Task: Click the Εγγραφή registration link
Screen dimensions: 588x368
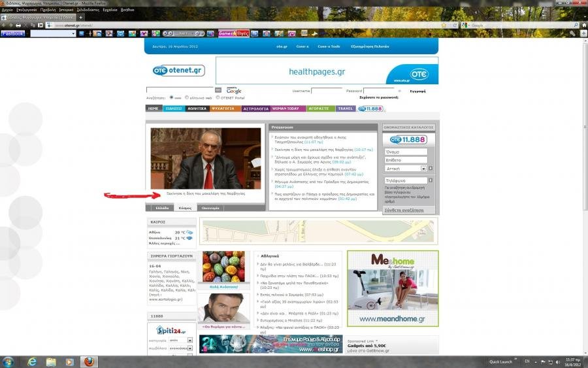Action: coord(417,92)
